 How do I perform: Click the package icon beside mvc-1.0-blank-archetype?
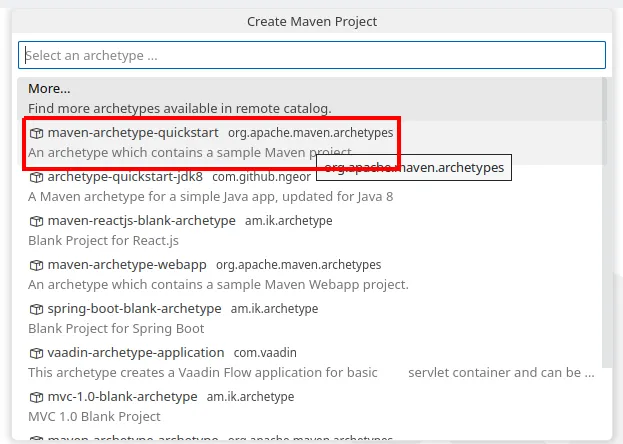36,397
